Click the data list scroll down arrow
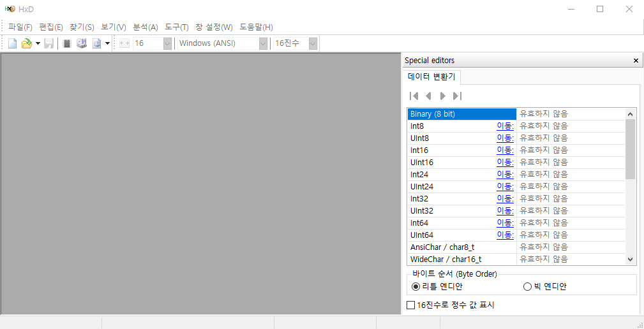This screenshot has width=644, height=329. click(x=631, y=260)
